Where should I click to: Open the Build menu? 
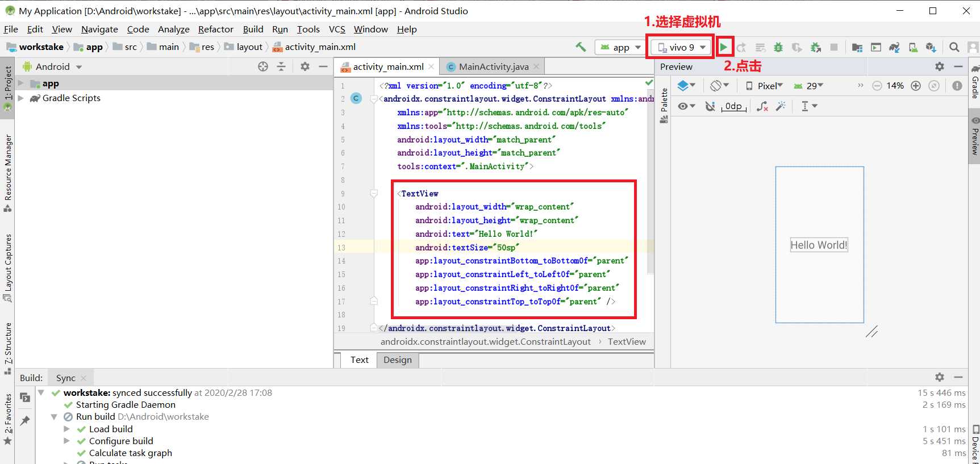253,29
